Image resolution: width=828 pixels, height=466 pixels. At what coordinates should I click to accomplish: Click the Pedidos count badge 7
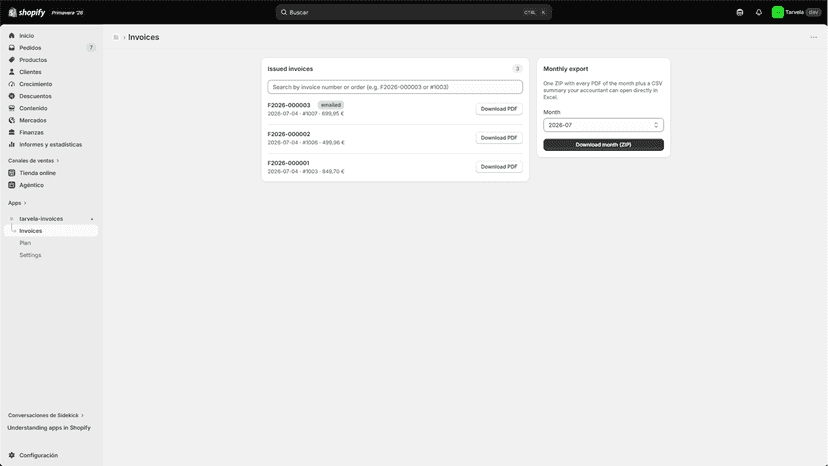pos(91,48)
